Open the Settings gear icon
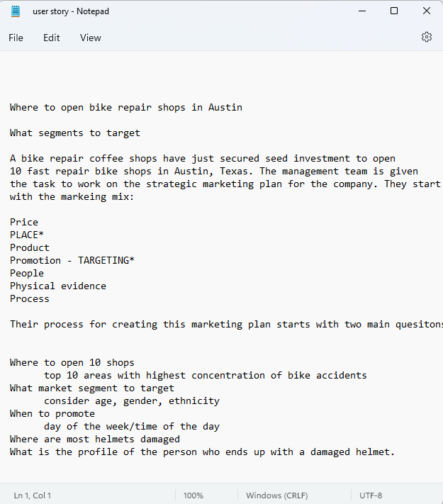The height and width of the screenshot is (504, 443). pos(427,38)
